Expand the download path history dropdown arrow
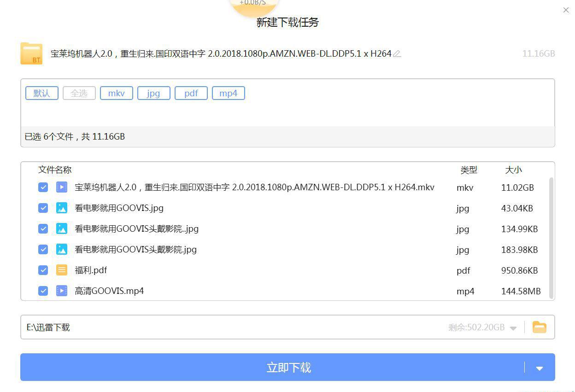The height and width of the screenshot is (392, 575). (x=513, y=328)
